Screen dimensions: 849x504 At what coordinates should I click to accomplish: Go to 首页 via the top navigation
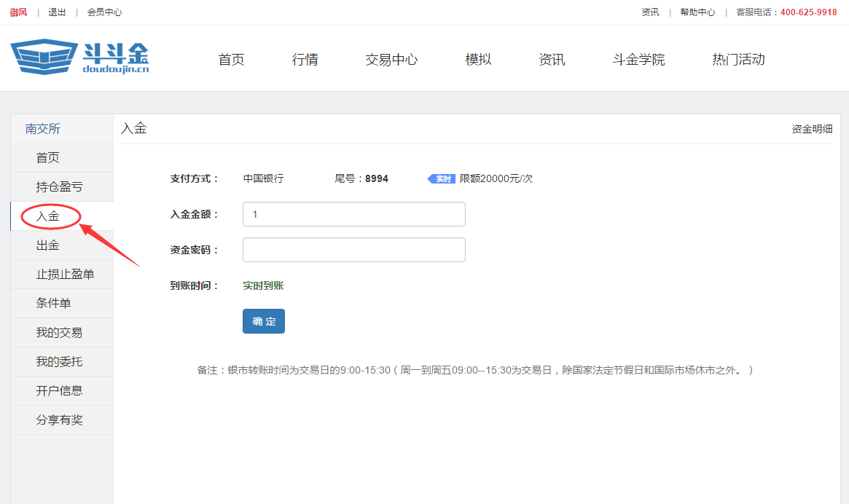pyautogui.click(x=230, y=60)
